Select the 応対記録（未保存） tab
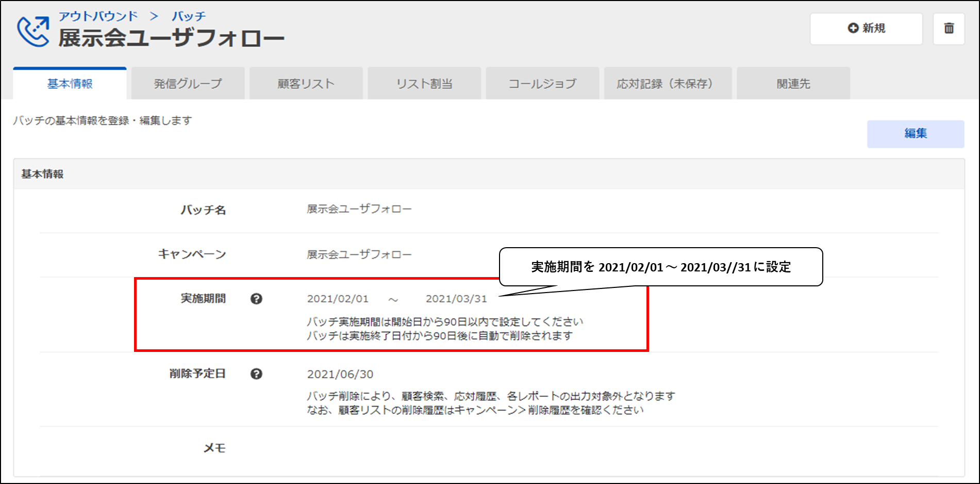This screenshot has height=484, width=980. pos(668,84)
